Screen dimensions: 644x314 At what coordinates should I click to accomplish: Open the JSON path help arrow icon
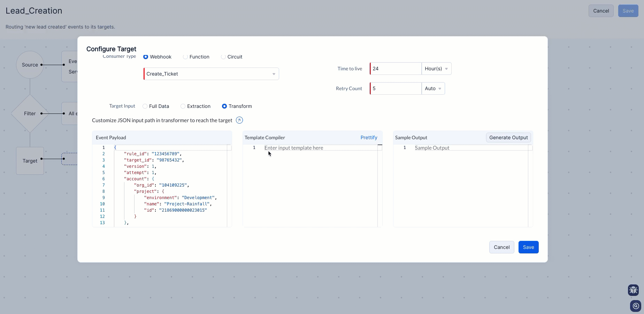click(239, 120)
